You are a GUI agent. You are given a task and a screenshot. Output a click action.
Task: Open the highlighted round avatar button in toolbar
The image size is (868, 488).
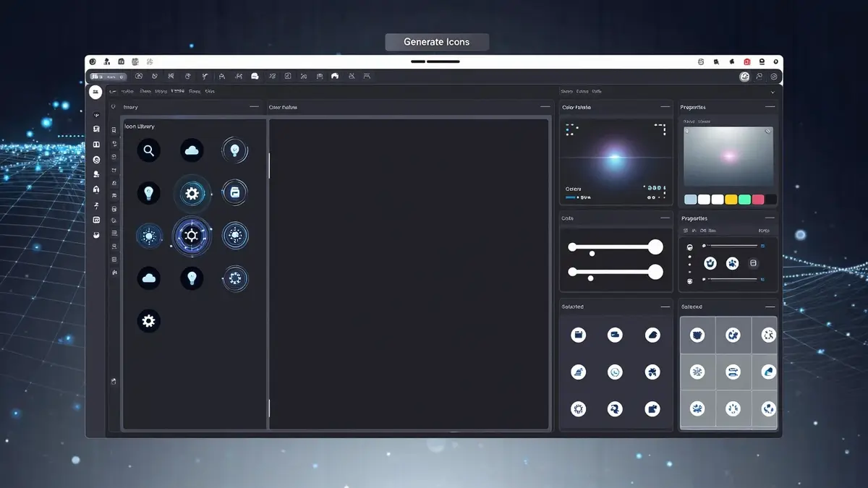744,76
